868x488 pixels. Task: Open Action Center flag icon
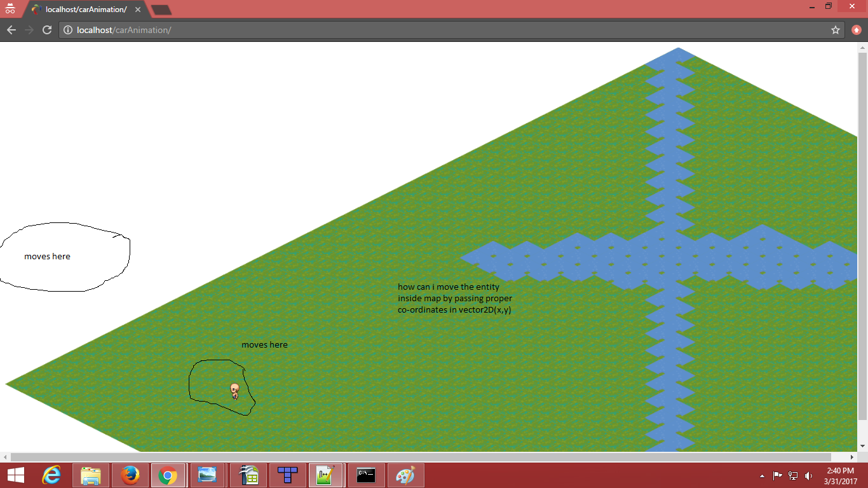point(778,475)
